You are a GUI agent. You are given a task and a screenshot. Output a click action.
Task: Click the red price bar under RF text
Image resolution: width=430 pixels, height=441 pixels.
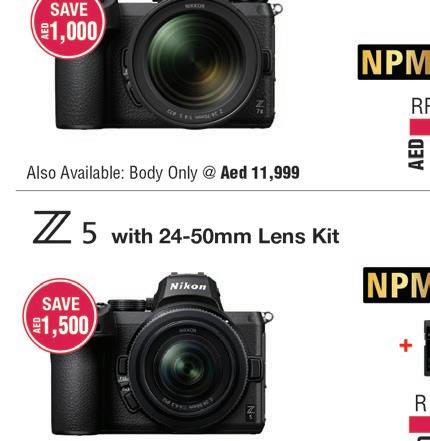420,127
